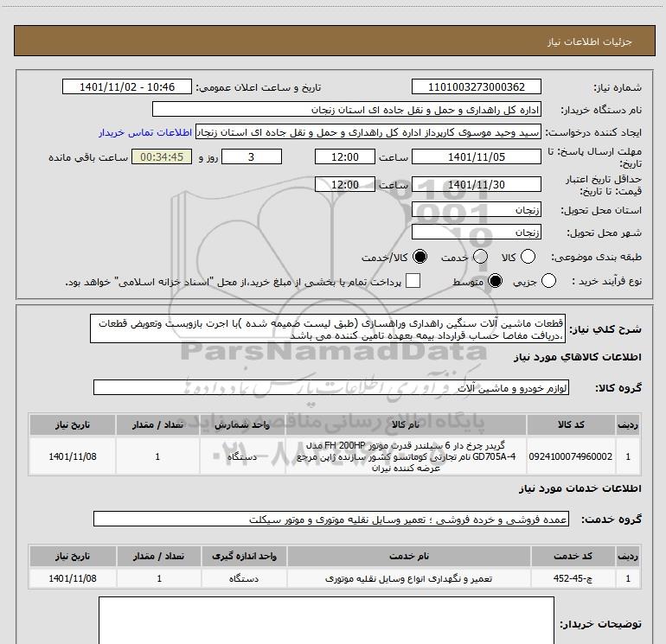The image size is (666, 644).
Task: Click the جزئیات اطلاعات نیاز header title
Action: point(590,41)
